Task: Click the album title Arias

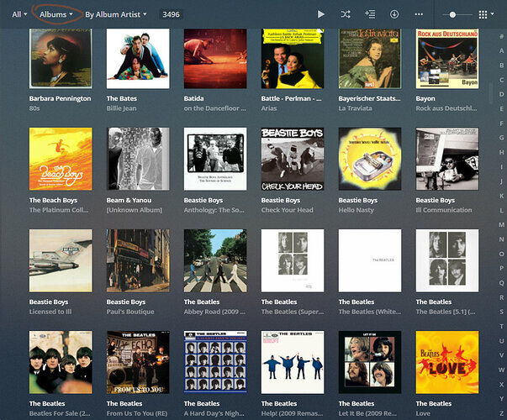Action: 269,108
